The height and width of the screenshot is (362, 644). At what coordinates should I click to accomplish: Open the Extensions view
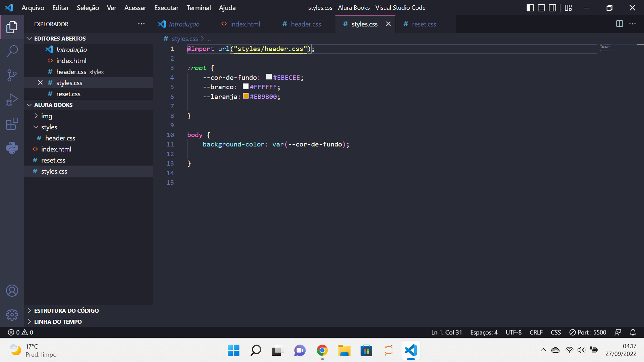point(12,124)
